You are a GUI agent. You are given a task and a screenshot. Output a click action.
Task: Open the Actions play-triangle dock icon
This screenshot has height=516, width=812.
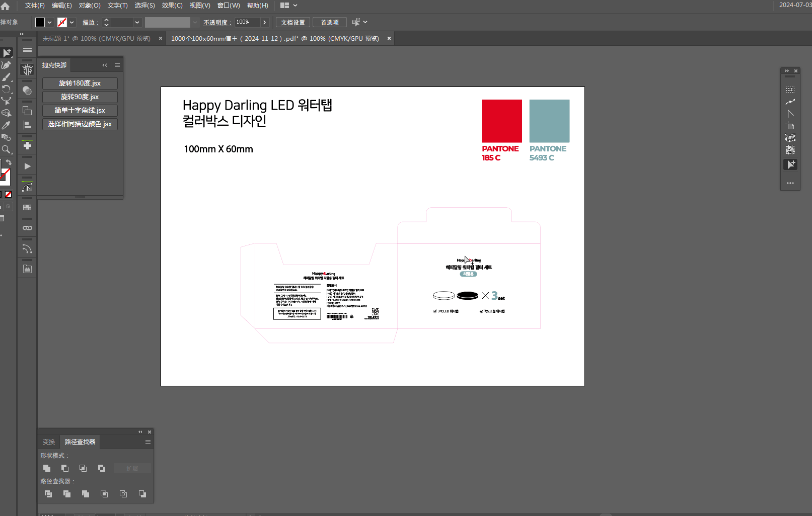27,166
